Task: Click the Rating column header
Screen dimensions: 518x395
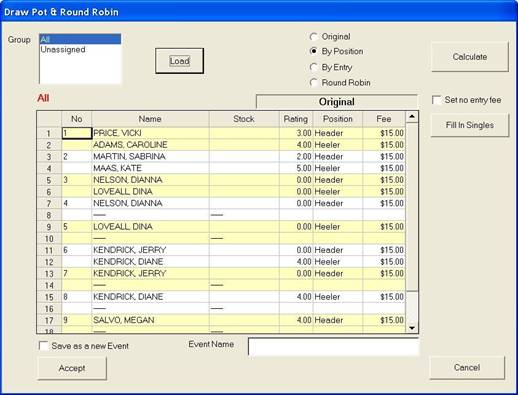Action: (296, 119)
